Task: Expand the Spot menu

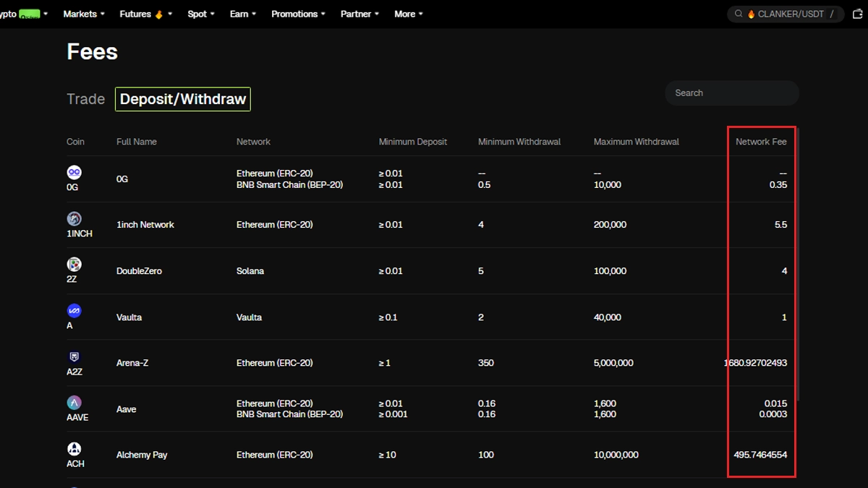Action: tap(200, 14)
